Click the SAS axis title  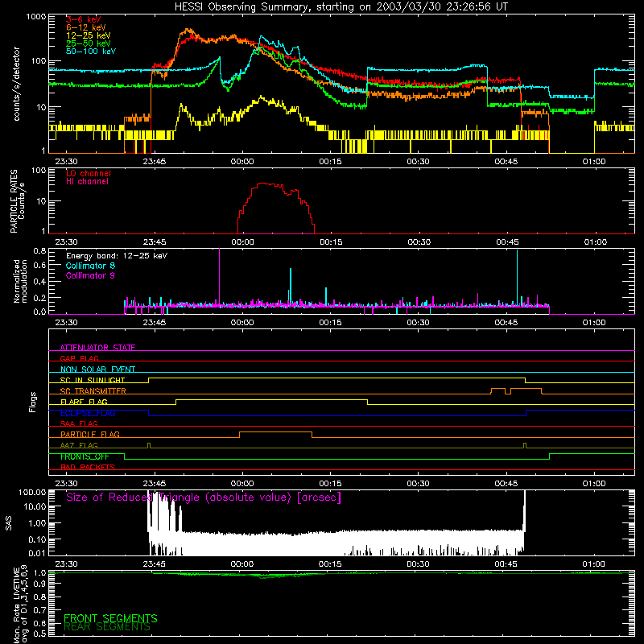tap(8, 523)
